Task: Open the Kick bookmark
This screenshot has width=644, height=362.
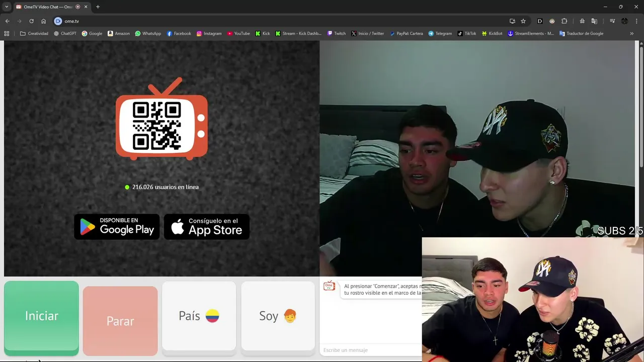Action: (x=263, y=34)
